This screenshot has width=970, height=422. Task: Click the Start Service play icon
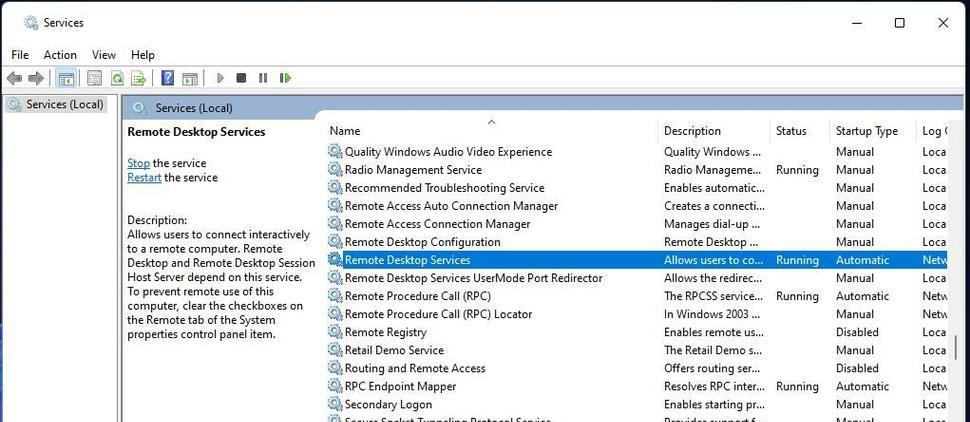[x=220, y=78]
